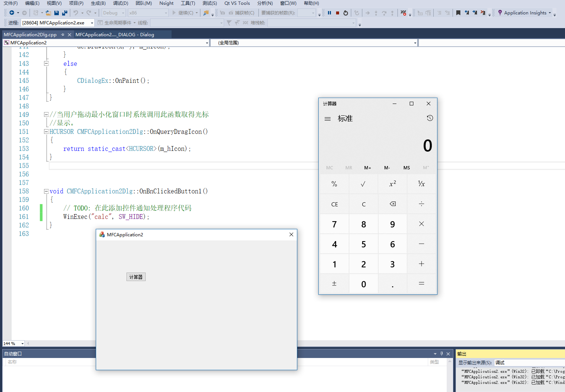Screen dimensions: 565x392
Task: Click the calculator 7 key
Action: [334, 224]
